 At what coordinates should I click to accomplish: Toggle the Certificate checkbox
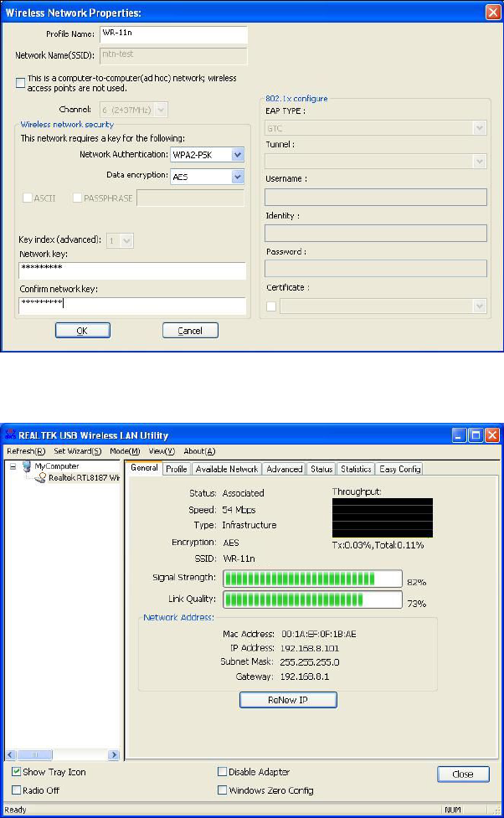(x=271, y=306)
